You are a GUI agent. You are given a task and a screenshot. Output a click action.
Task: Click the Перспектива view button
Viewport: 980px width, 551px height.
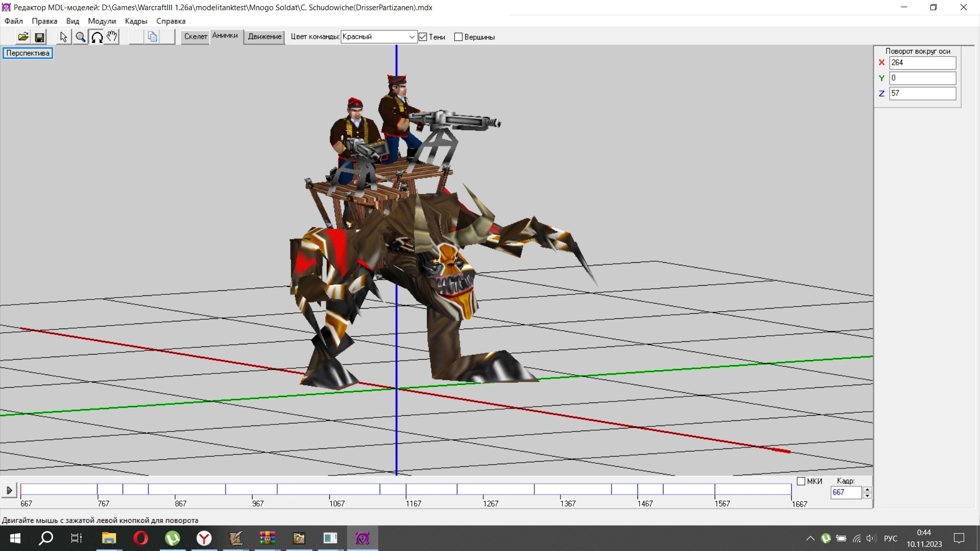(x=28, y=53)
